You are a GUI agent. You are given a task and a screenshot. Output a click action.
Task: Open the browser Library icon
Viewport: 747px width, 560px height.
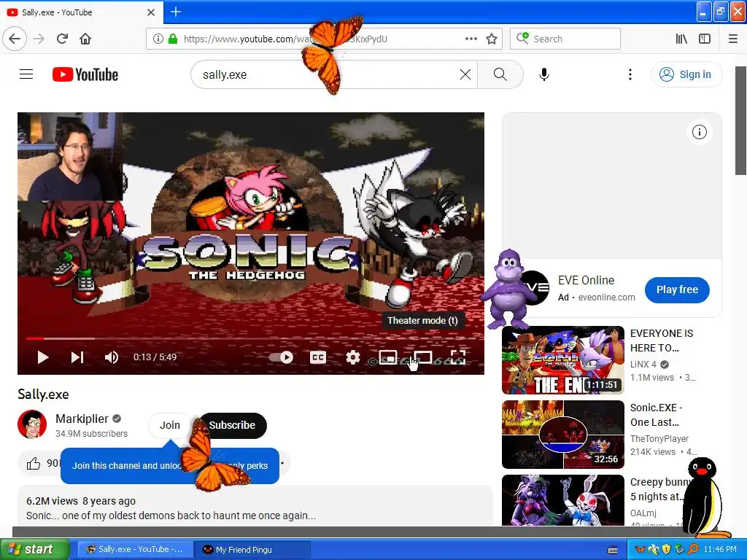click(x=681, y=39)
